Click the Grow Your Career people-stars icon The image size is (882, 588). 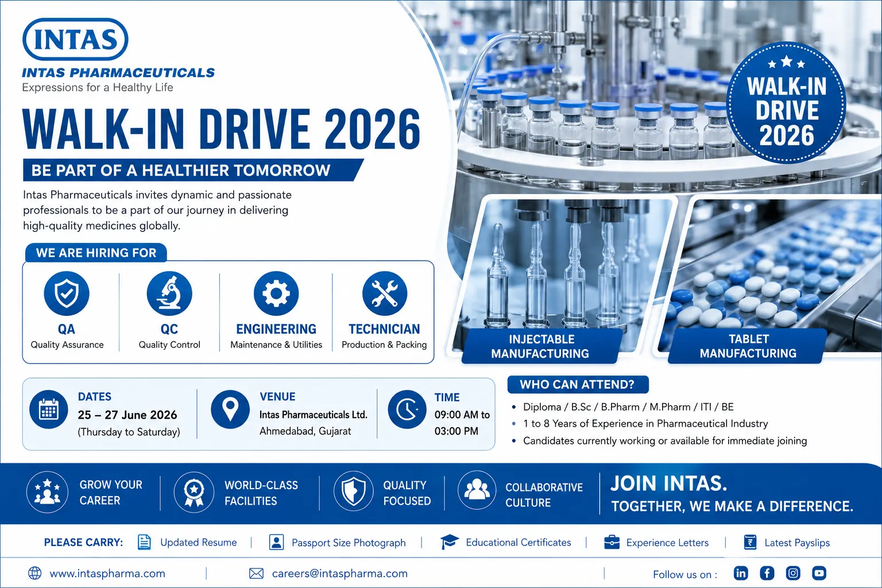point(48,492)
